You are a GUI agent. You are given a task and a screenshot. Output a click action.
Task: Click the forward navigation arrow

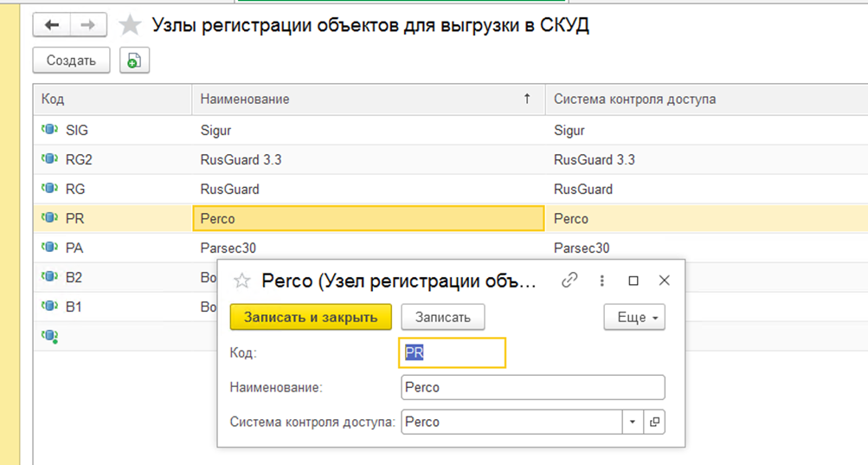tap(87, 25)
